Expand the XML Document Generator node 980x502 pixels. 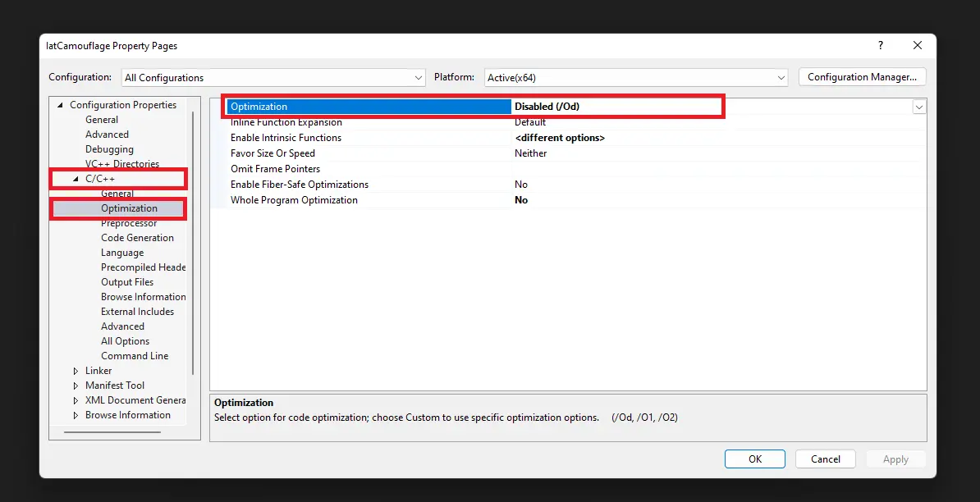click(x=76, y=400)
